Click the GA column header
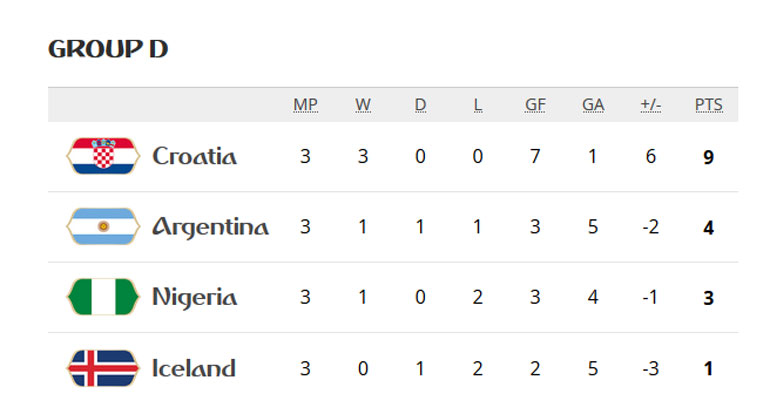The height and width of the screenshot is (414, 770). [x=593, y=104]
